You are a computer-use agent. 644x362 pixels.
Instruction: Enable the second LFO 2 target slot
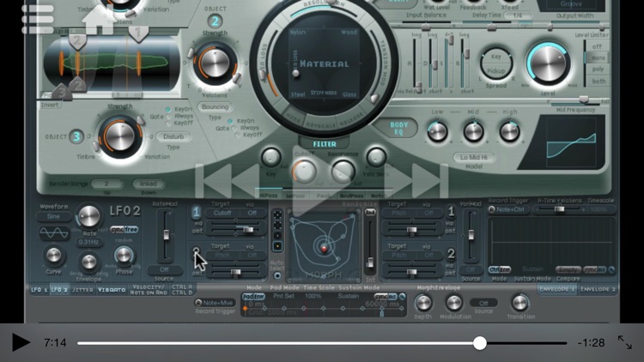coord(197,250)
